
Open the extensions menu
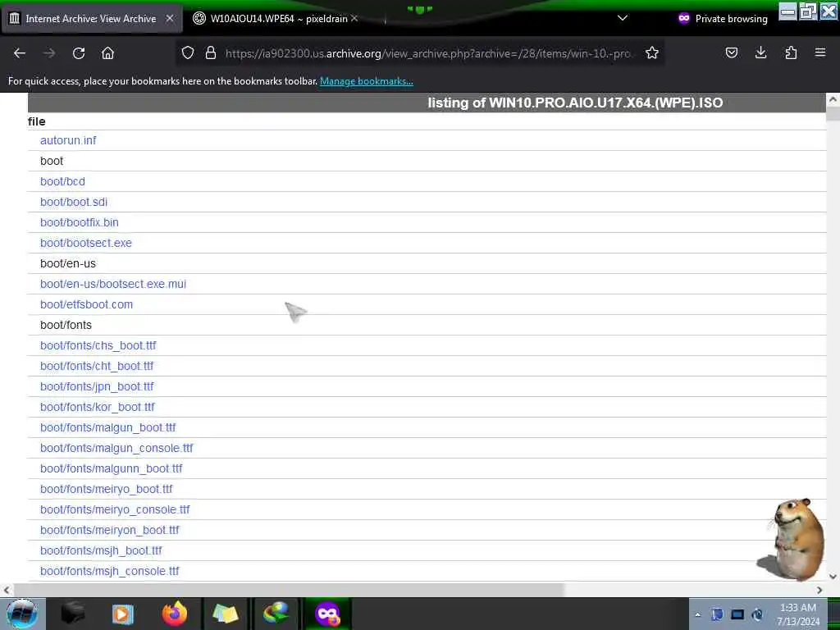(791, 53)
